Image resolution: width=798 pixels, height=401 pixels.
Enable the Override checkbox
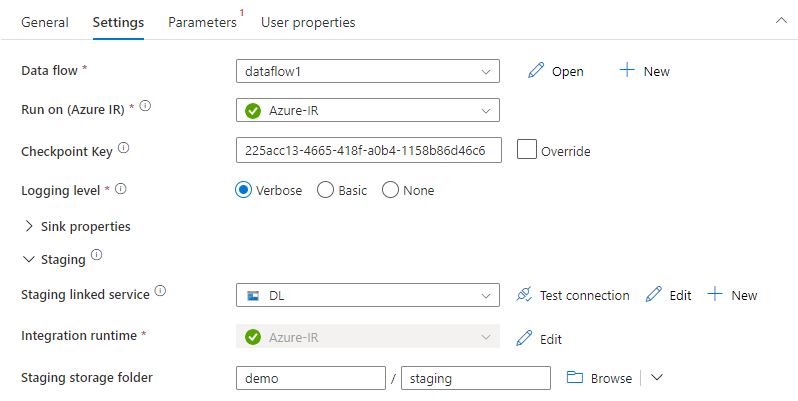pos(527,150)
